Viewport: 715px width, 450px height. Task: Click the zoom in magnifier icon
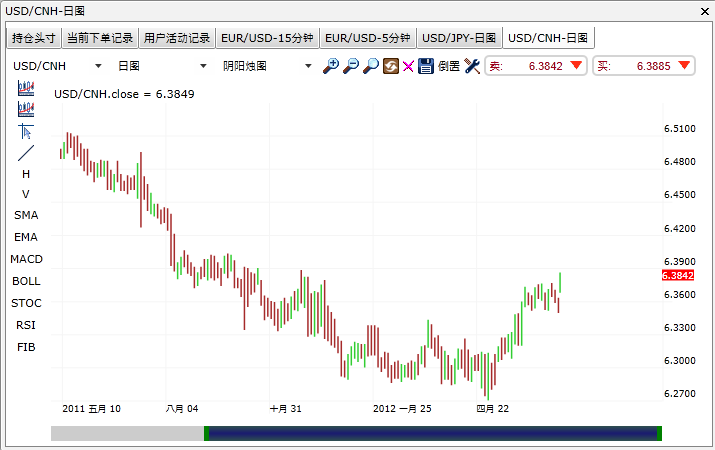[332, 66]
